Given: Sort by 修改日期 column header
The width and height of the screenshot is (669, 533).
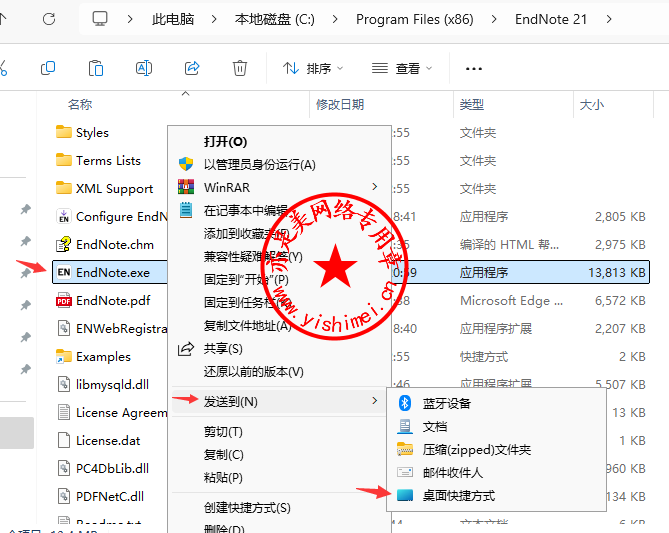Looking at the screenshot, I should (340, 105).
